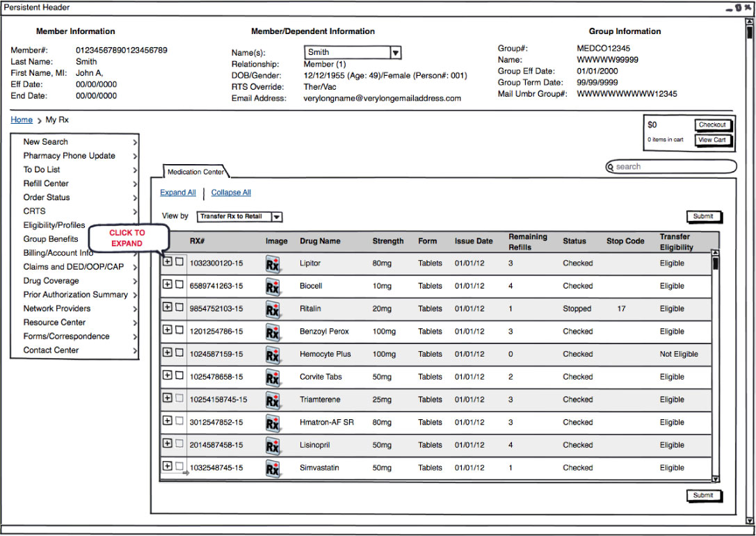Click Not Eligible in Hemocyte Plus row
This screenshot has height=536, width=756.
(x=679, y=355)
